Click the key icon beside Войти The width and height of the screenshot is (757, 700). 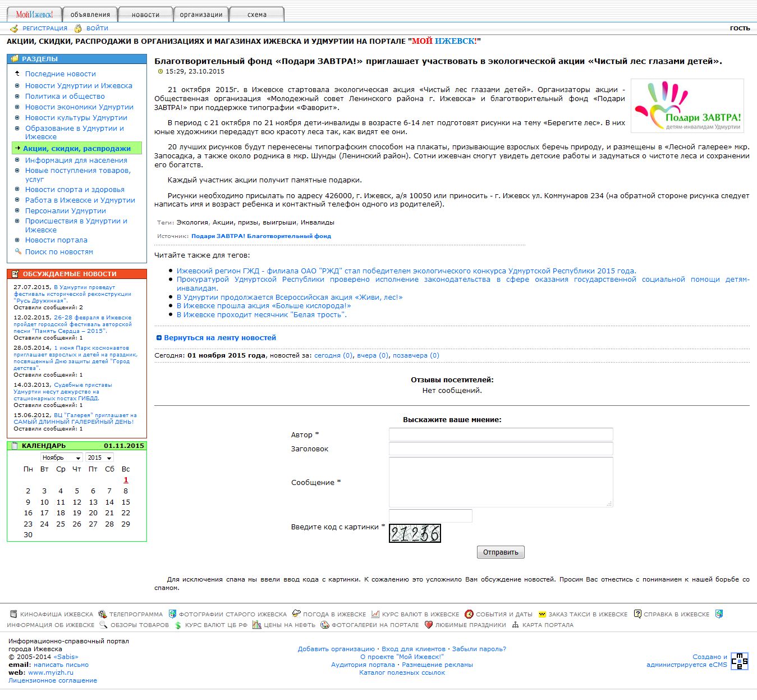(x=78, y=29)
